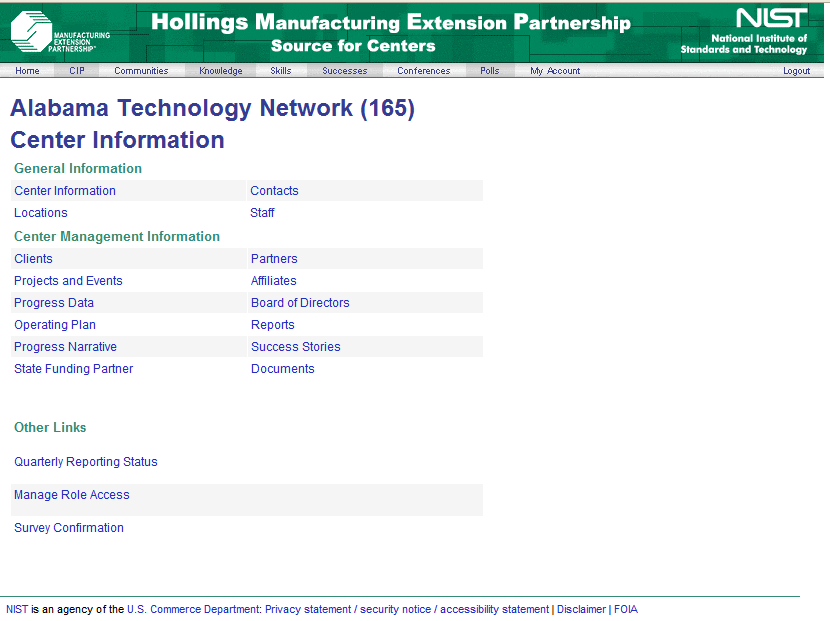This screenshot has width=830, height=621.
Task: View the Progress Narrative link
Action: tap(66, 347)
